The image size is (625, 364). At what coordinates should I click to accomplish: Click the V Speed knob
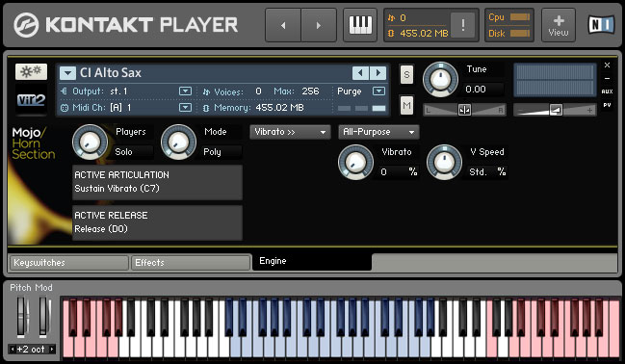point(445,163)
